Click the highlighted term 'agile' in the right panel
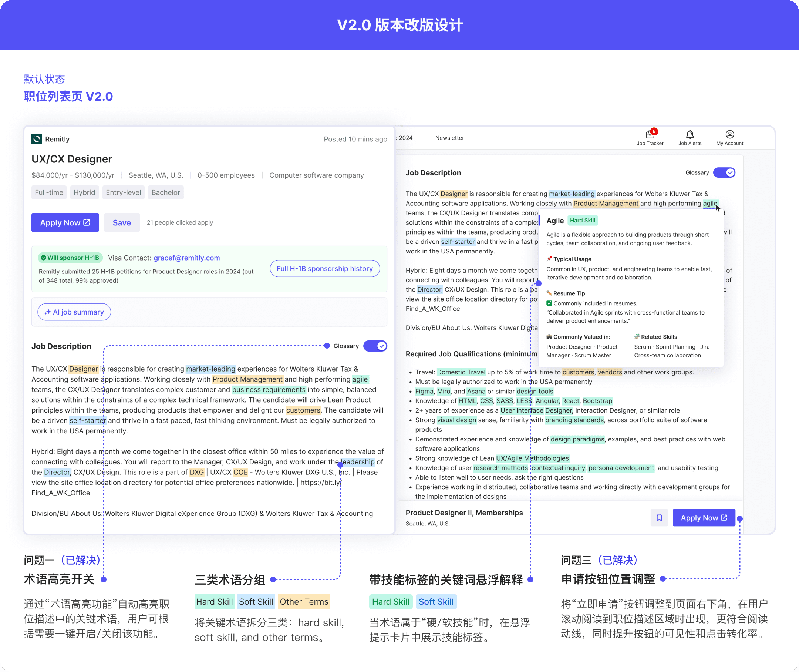 (x=709, y=204)
